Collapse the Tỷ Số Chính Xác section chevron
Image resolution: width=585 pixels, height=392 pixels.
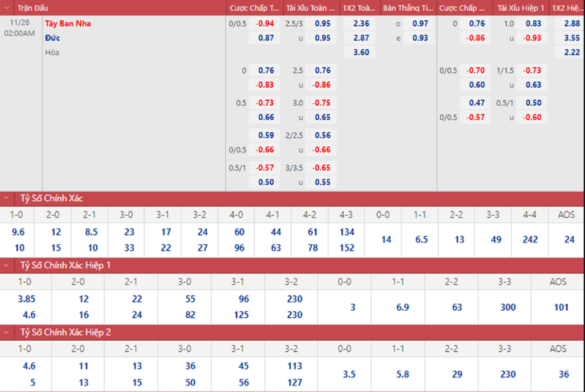[x=7, y=198]
